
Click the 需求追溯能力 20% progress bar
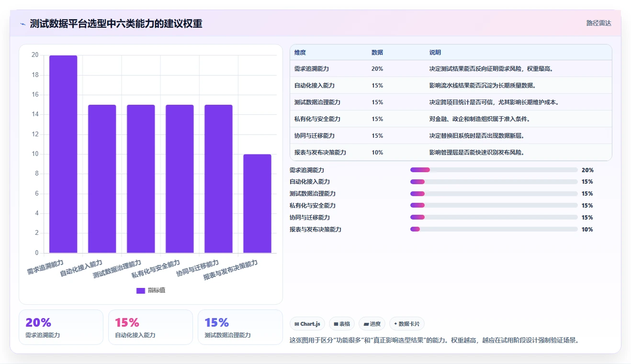tap(494, 170)
